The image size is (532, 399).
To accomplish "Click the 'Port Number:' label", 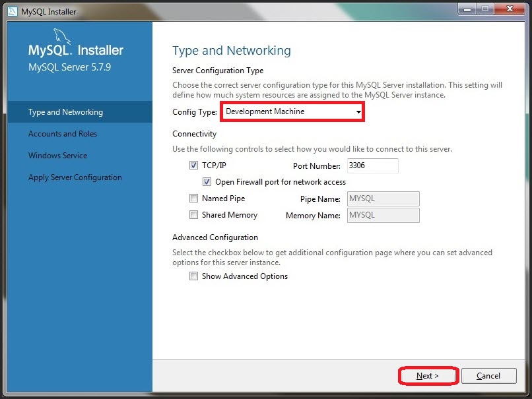I will pos(317,166).
